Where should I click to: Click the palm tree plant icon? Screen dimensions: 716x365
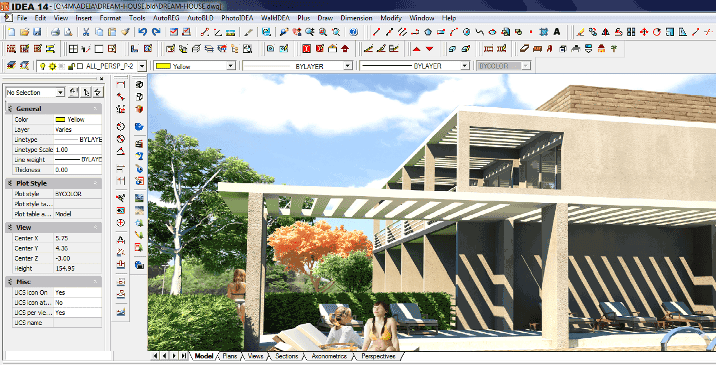[x=614, y=48]
